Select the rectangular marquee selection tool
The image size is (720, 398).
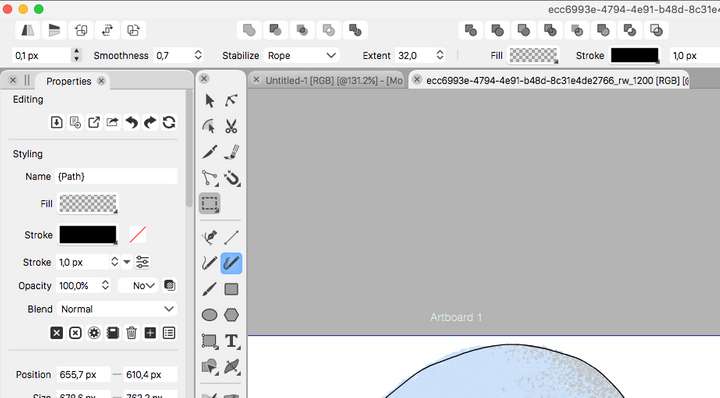[209, 203]
